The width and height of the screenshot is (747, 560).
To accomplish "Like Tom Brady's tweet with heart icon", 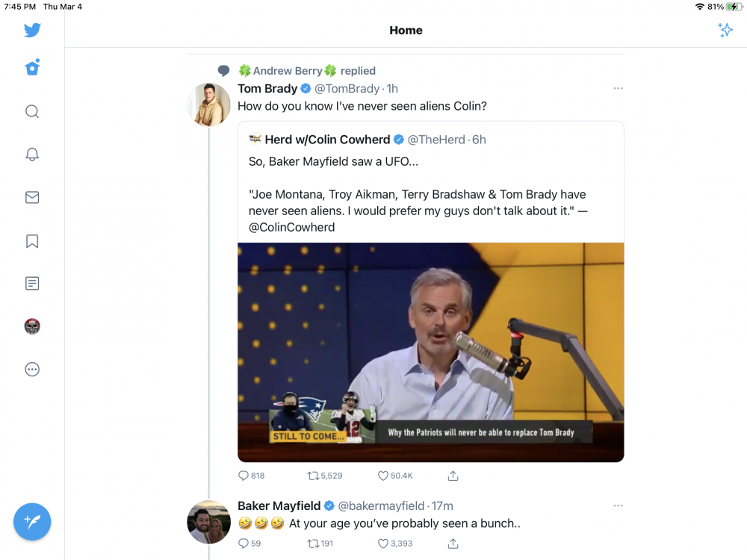I will [382, 476].
